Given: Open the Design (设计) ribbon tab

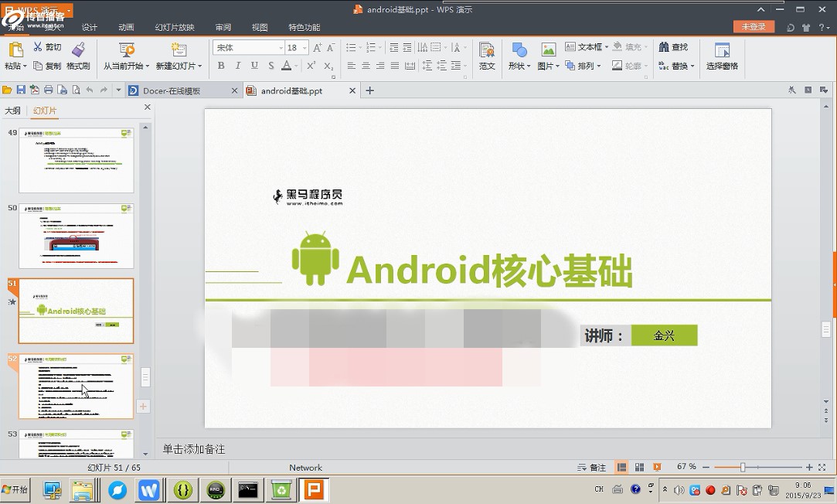Looking at the screenshot, I should click(89, 27).
